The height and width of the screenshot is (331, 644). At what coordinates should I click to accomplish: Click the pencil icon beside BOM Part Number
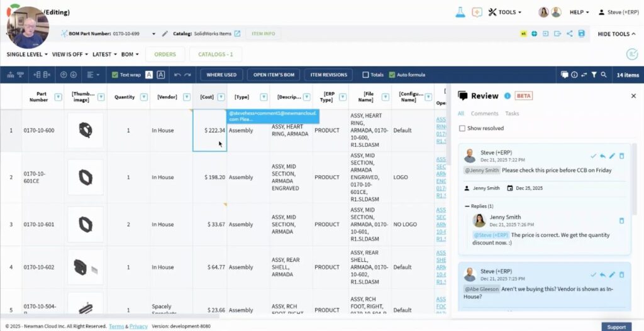165,34
